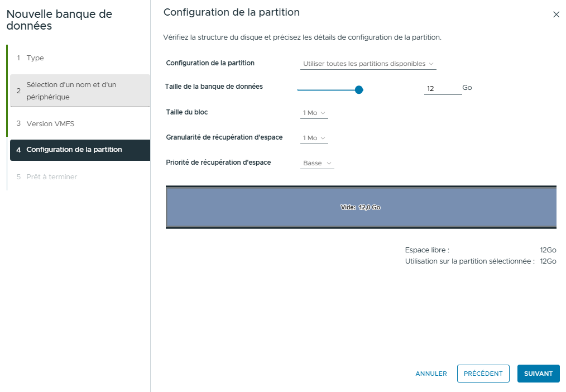This screenshot has height=392, width=566.
Task: Click the SUIVANT button
Action: tap(538, 374)
